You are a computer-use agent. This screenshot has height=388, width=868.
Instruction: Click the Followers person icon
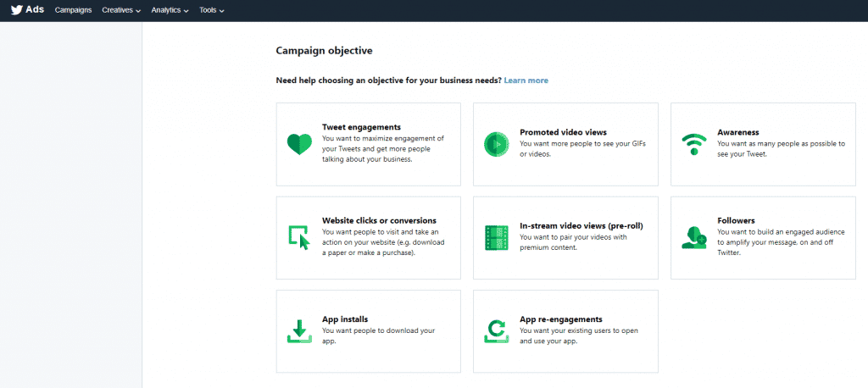point(693,237)
